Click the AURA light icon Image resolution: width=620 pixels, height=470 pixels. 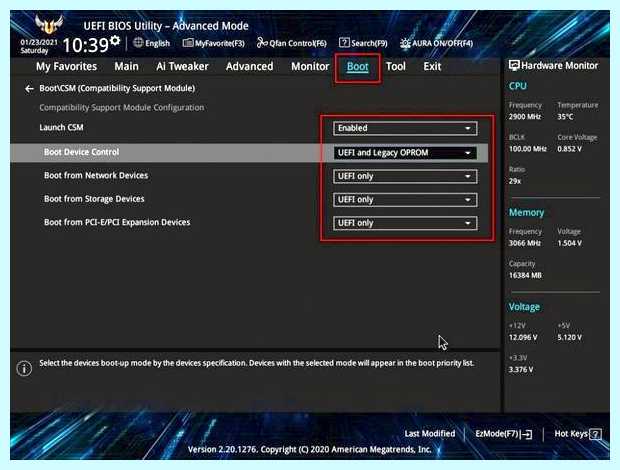405,43
